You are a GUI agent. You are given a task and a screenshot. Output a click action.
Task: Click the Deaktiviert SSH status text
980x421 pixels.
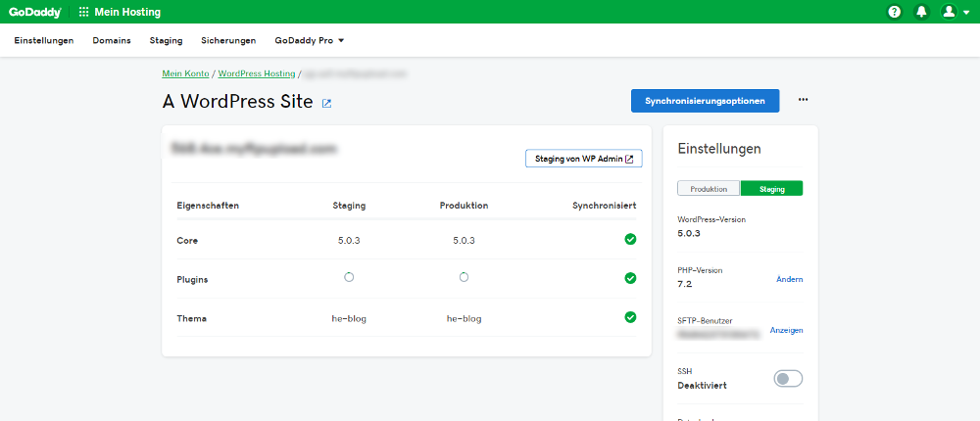click(702, 386)
